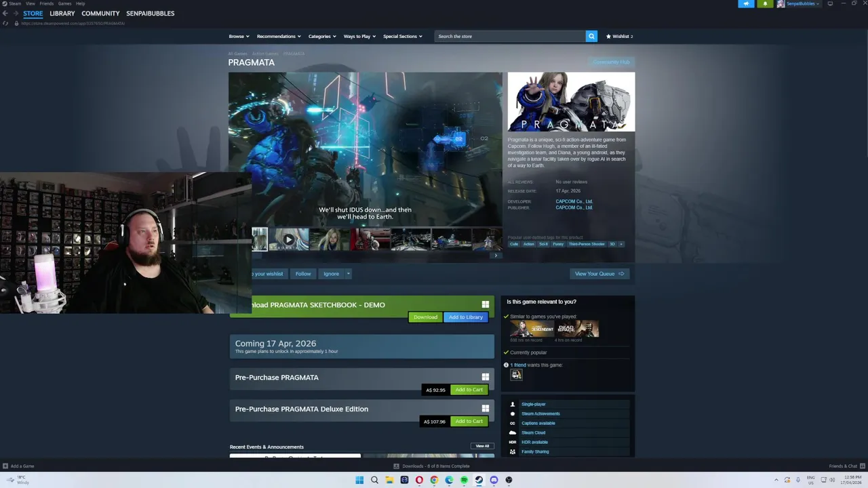Click the Captions available CC icon
Image resolution: width=868 pixels, height=488 pixels.
513,423
